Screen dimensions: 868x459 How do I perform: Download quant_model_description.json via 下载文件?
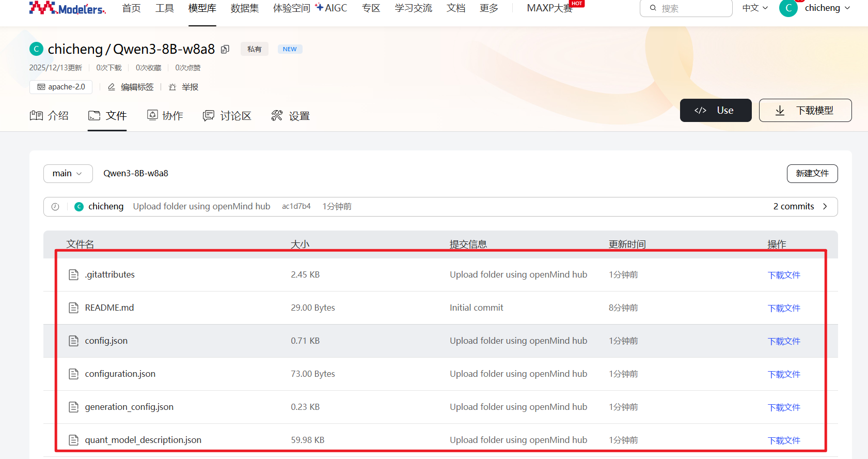(x=784, y=440)
